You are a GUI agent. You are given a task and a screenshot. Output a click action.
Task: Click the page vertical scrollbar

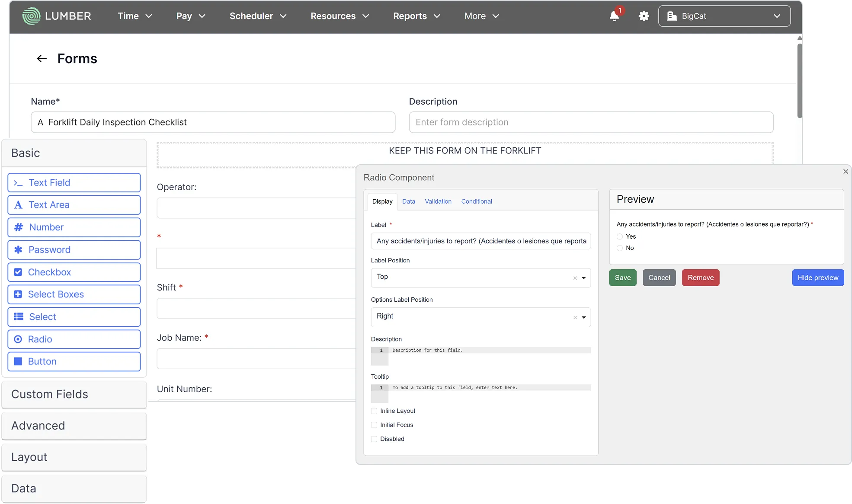point(799,80)
